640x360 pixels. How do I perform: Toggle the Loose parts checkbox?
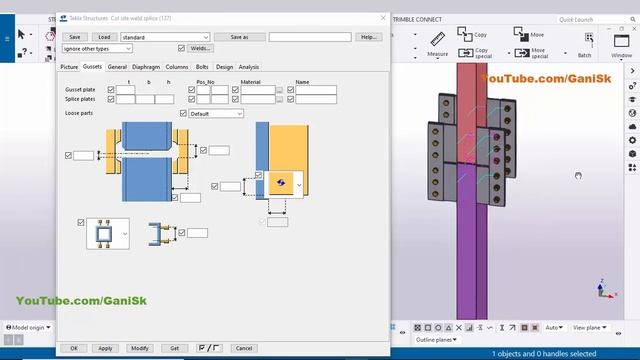183,113
